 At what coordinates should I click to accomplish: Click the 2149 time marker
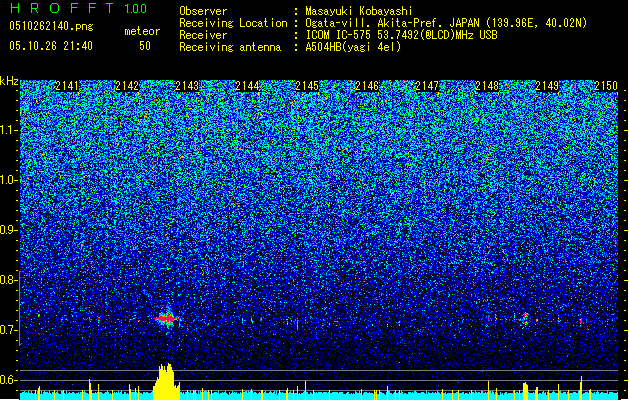tap(547, 86)
